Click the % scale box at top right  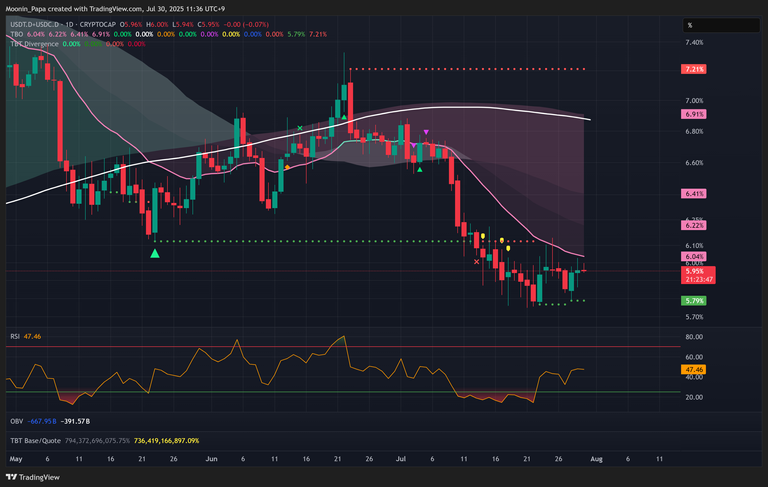point(721,25)
